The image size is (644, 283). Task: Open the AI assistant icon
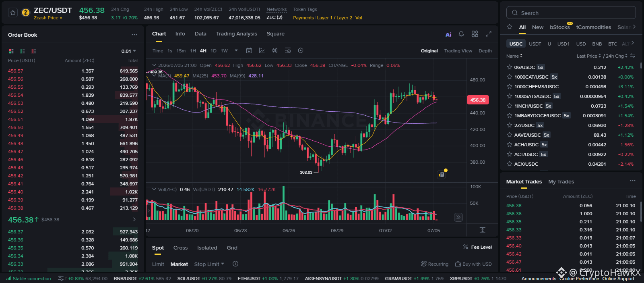[x=448, y=34]
